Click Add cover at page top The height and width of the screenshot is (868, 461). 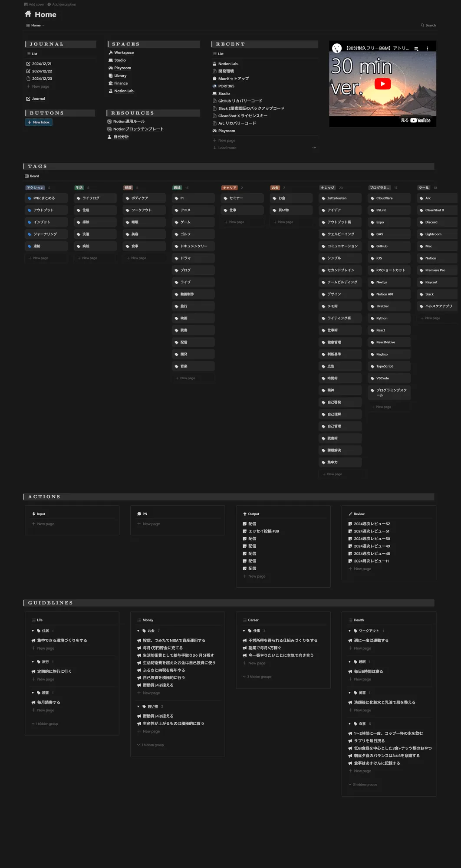tap(34, 4)
